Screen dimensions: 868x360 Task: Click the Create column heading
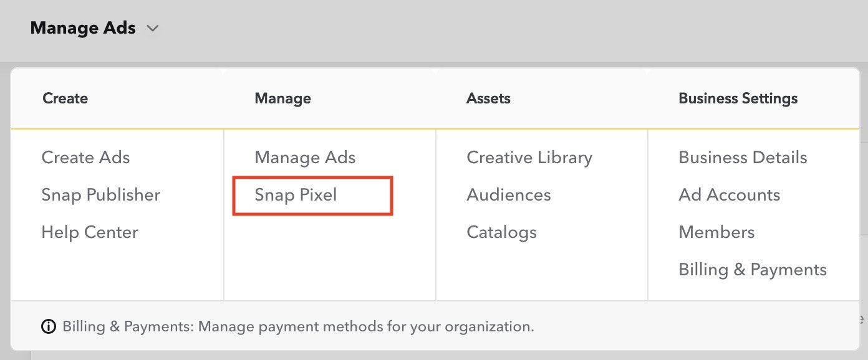(x=65, y=98)
